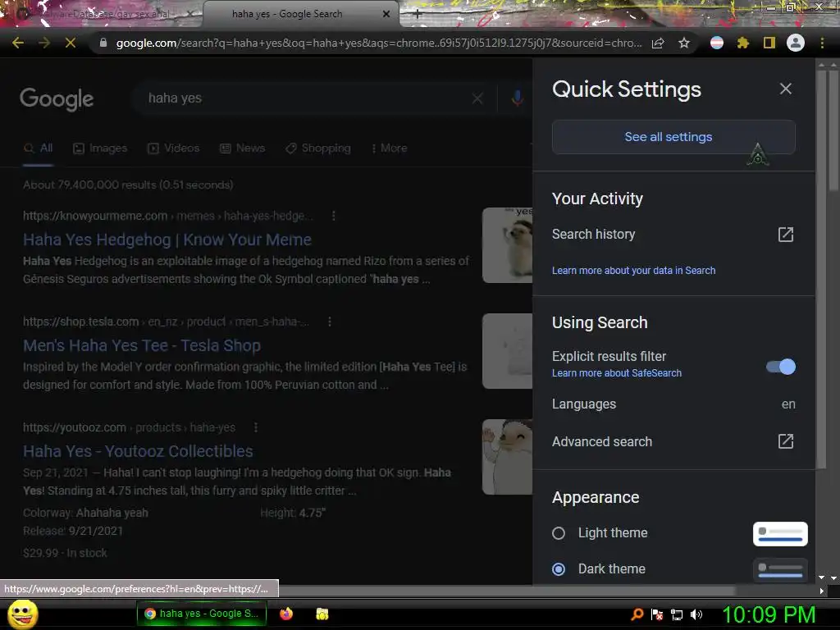The image size is (840, 630).
Task: Open Learn more about SafeSearch link
Action: point(617,373)
